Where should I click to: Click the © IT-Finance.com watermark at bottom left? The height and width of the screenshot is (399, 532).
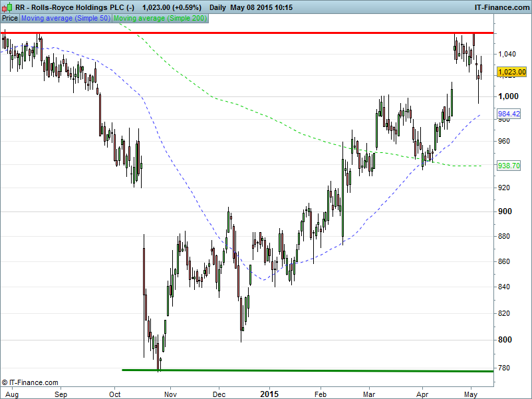(30, 382)
